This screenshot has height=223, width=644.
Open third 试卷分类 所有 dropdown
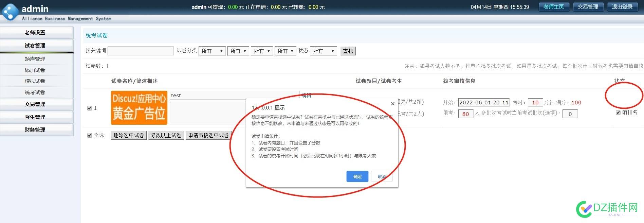click(262, 51)
